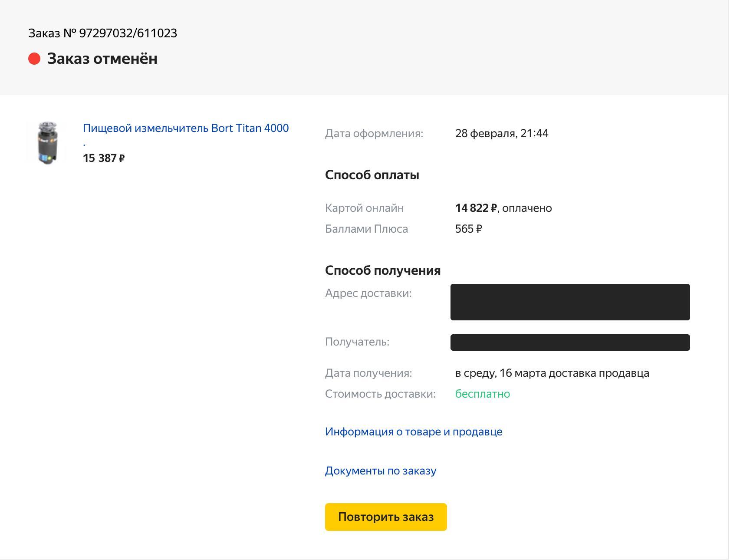The height and width of the screenshot is (560, 730).
Task: Open the Пищевой измельчитель Bort Titan 4000 link
Action: [x=186, y=128]
